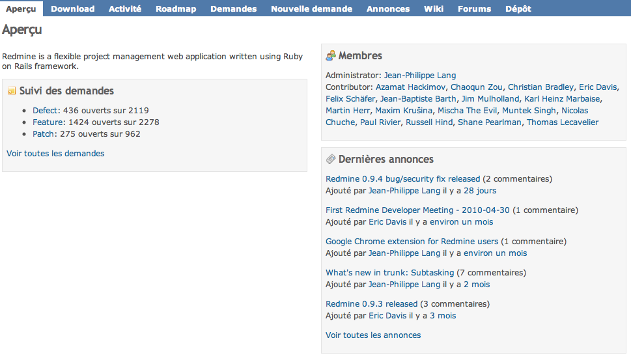
Task: Go to the Roadmap tab
Action: point(176,8)
